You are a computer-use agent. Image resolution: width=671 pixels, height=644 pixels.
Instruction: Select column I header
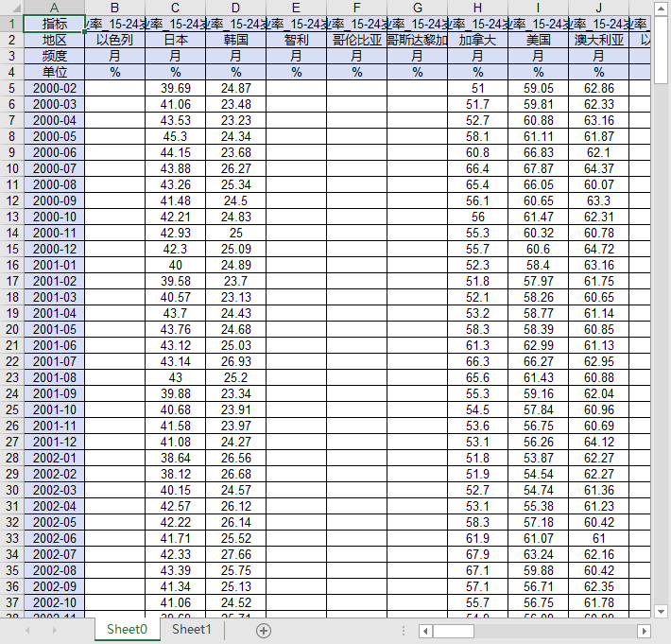pos(539,8)
